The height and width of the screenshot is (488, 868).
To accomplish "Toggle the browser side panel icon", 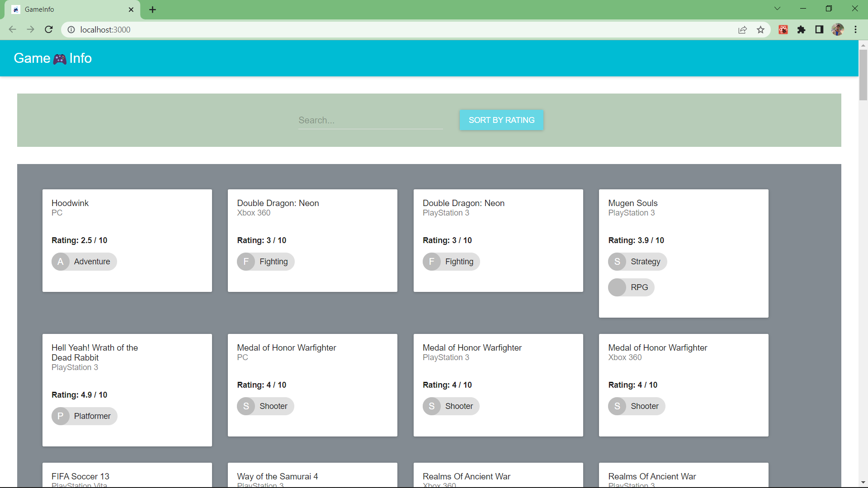I will [x=819, y=30].
